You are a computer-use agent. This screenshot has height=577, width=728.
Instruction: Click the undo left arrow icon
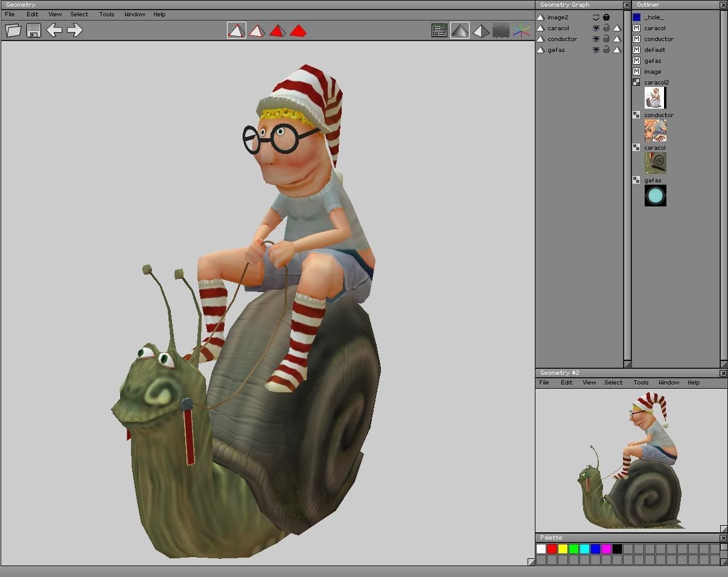coord(54,30)
